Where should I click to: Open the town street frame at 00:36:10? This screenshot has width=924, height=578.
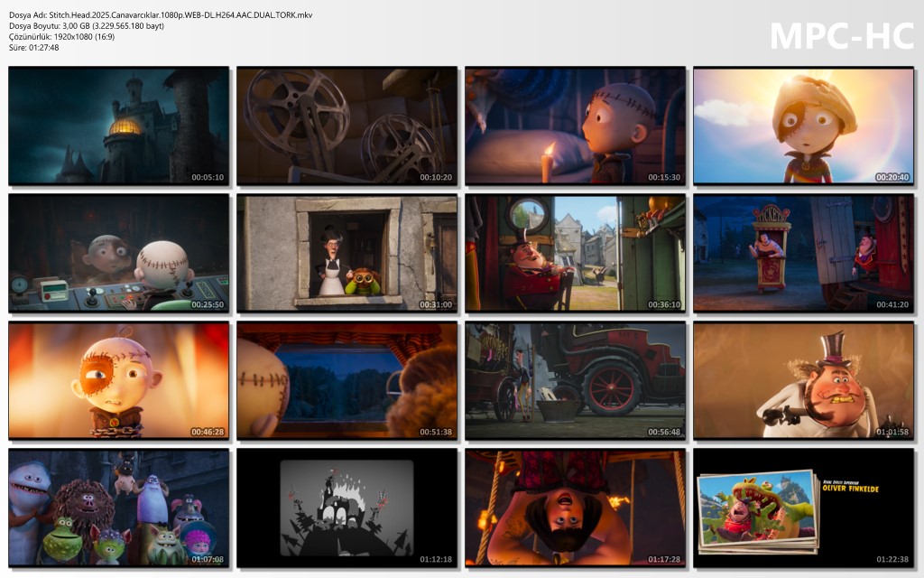[x=575, y=254]
